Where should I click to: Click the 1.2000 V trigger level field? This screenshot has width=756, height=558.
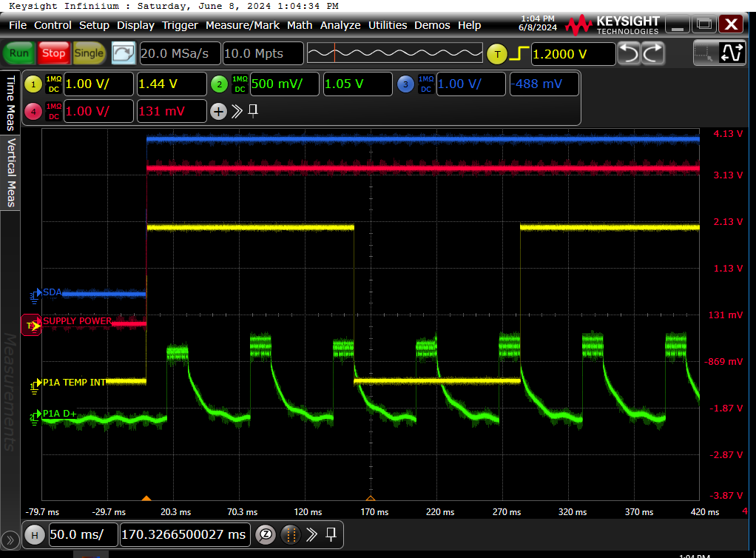tap(576, 53)
